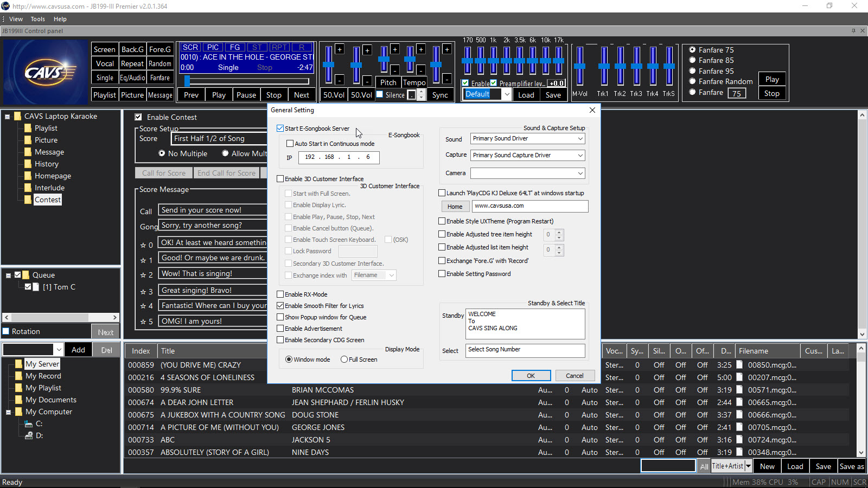This screenshot has height=488, width=868.
Task: Click the My Playlist folder icon
Action: [x=18, y=388]
